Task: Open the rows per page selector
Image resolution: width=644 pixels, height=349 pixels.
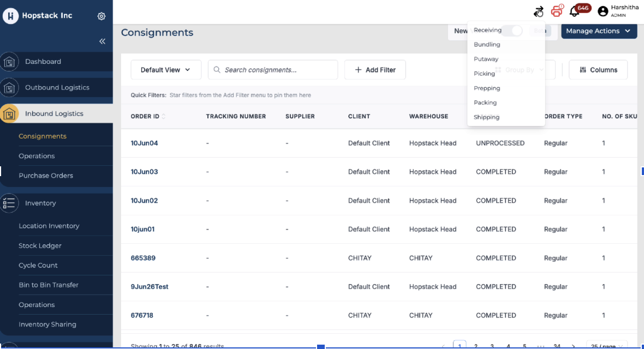Action: tap(607, 346)
